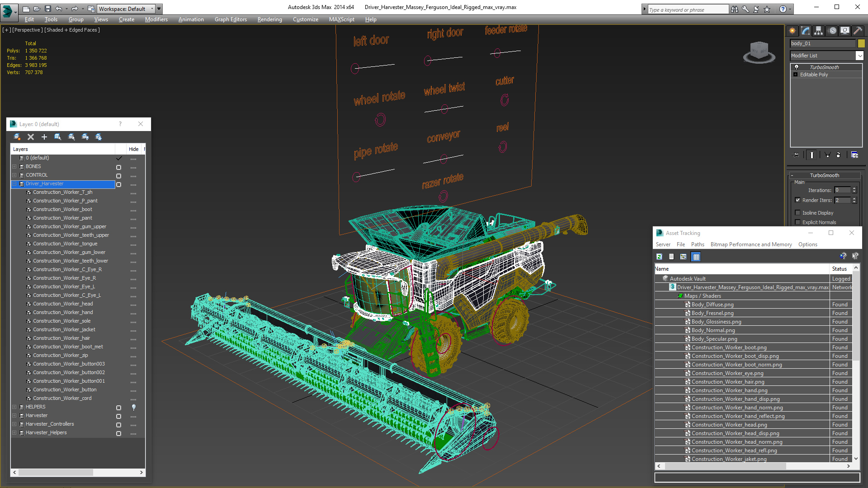868x488 pixels.
Task: Switch to the Hierarchy command panel tab
Action: click(x=818, y=31)
